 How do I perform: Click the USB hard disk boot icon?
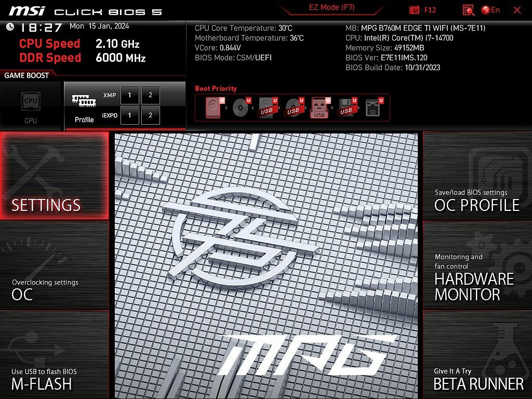click(x=268, y=108)
